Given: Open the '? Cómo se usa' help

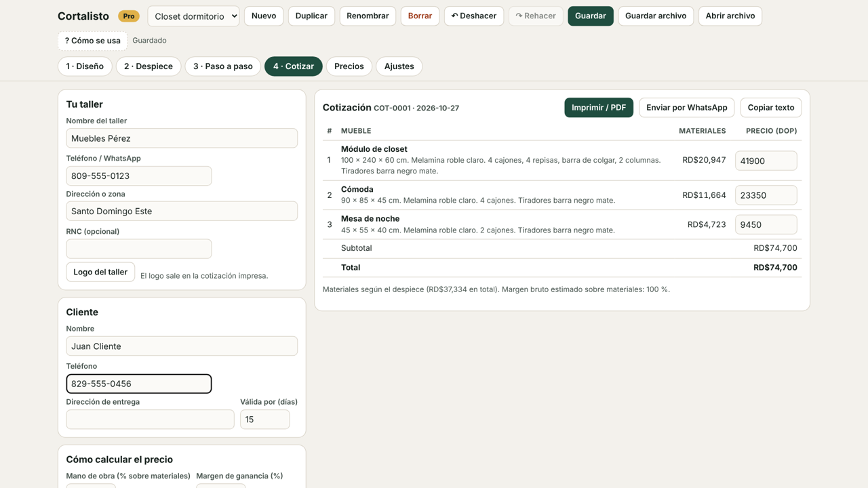Looking at the screenshot, I should [92, 41].
